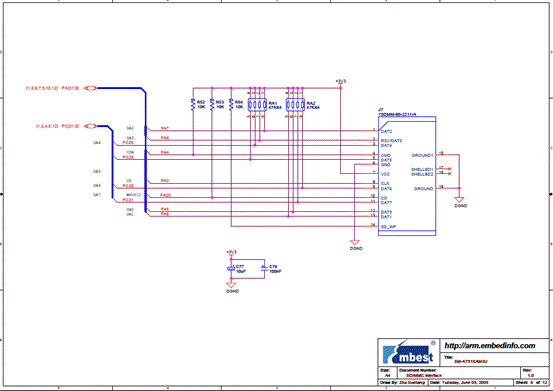Viewport: 553px width, 391px height.
Task: Select the CMD pin label
Action: [x=385, y=155]
